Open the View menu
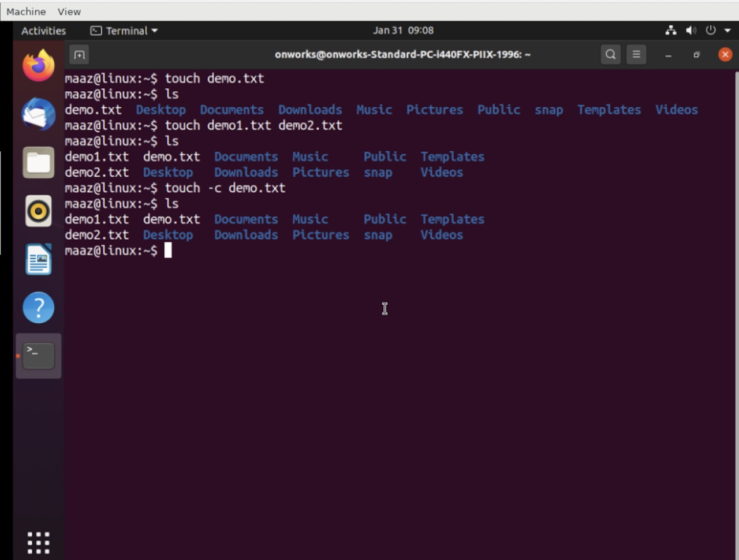Screen dimensions: 739x560 [x=69, y=12]
